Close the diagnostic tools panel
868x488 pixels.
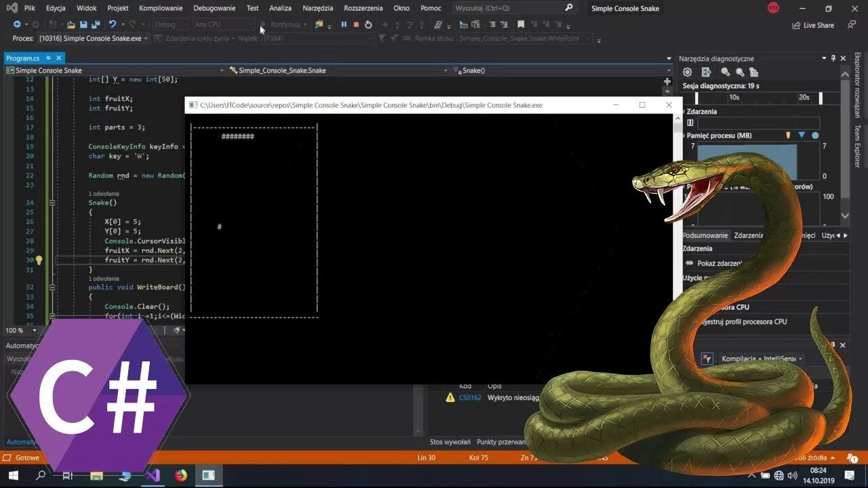(844, 58)
